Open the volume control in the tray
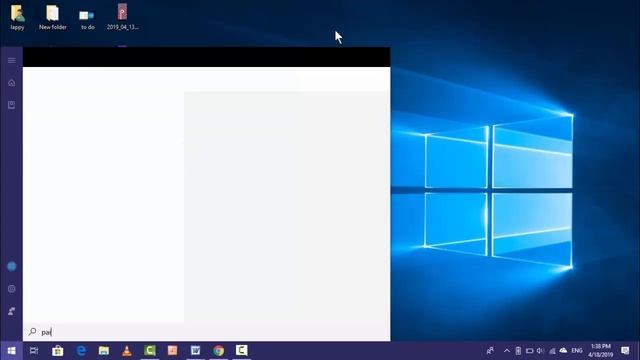This screenshot has width=640, height=360. (540, 351)
